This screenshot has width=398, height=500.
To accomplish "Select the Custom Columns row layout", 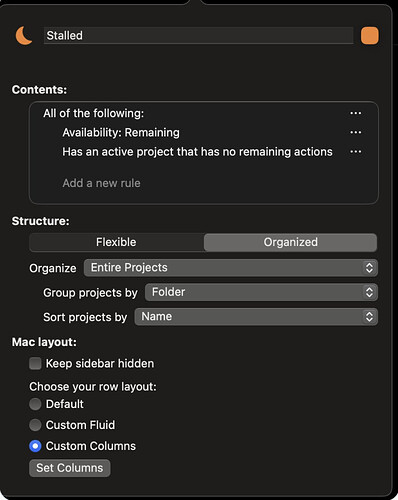I will pos(35,446).
